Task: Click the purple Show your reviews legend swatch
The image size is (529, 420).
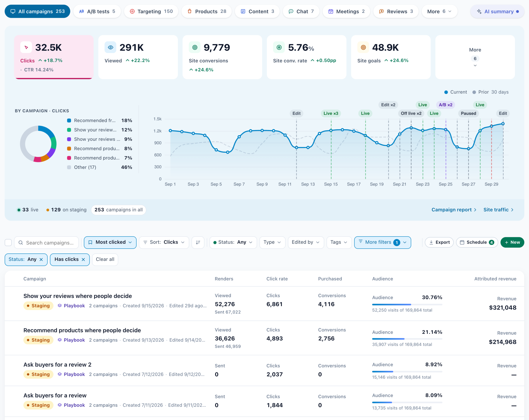Action: tap(69, 139)
